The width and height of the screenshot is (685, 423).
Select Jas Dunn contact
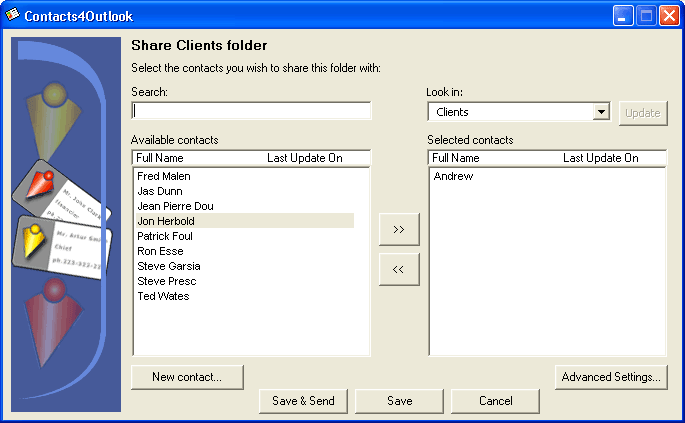160,191
